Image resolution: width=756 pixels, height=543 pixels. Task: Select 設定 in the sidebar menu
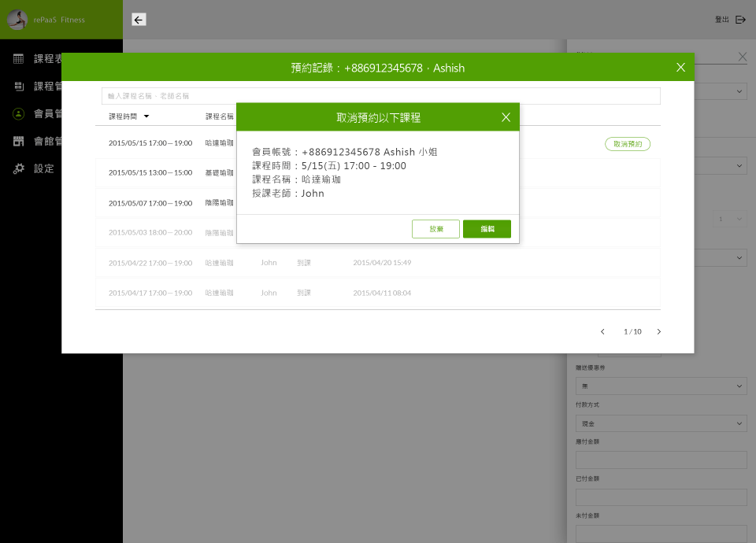click(44, 168)
